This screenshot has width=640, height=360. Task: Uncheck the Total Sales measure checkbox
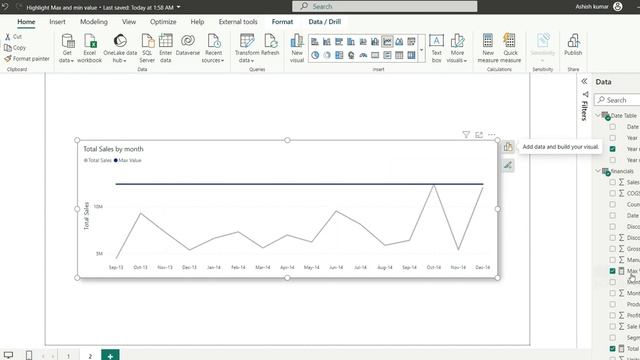612,349
